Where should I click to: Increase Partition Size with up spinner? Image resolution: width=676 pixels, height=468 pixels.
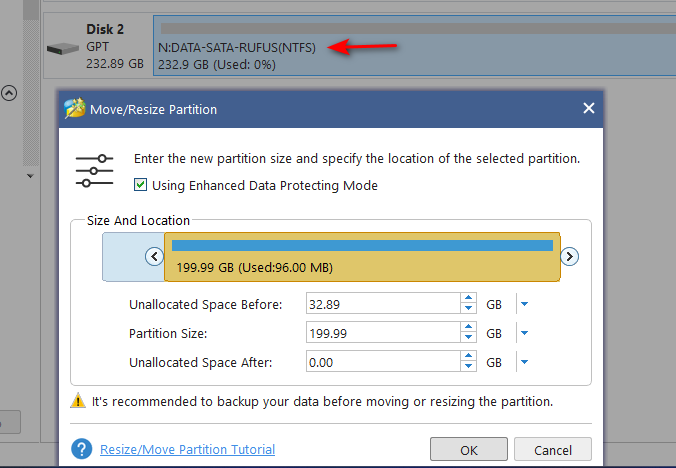468,327
